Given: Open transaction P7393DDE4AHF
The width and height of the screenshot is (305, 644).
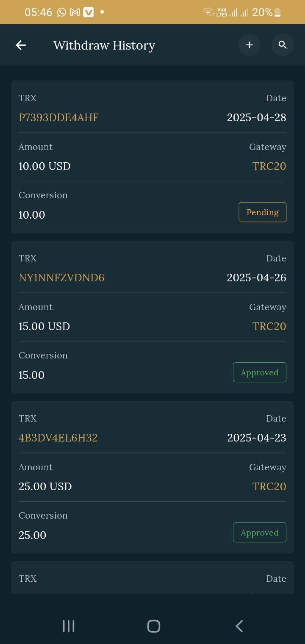Looking at the screenshot, I should (x=58, y=117).
